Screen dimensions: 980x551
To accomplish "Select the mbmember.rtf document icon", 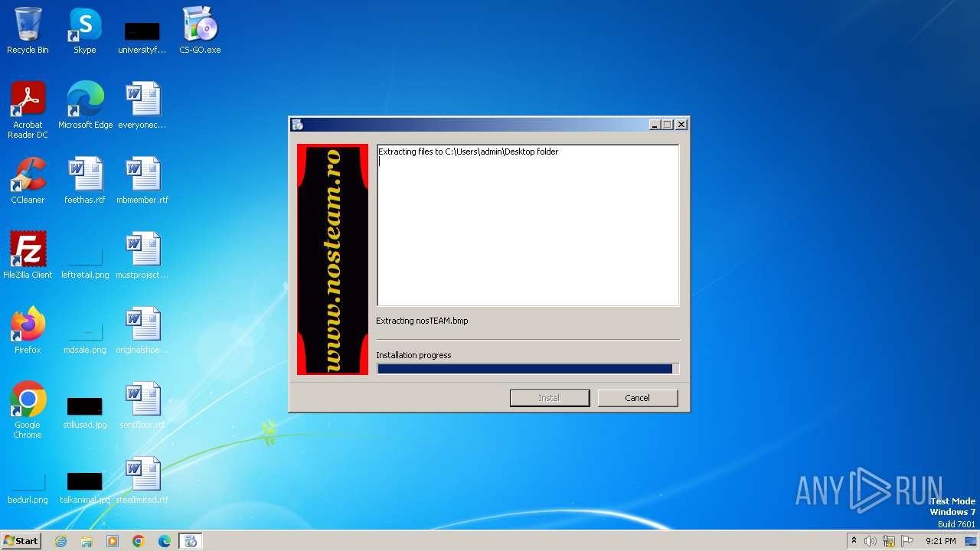I will (x=142, y=181).
